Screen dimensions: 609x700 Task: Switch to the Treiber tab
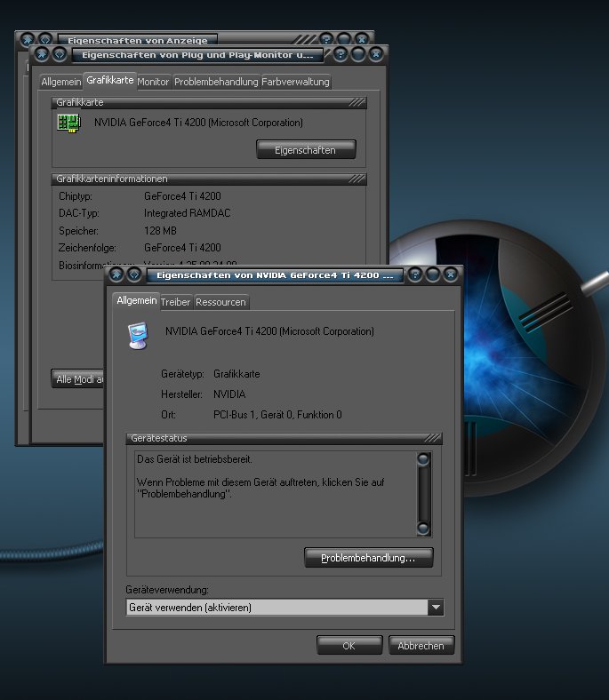pos(176,302)
